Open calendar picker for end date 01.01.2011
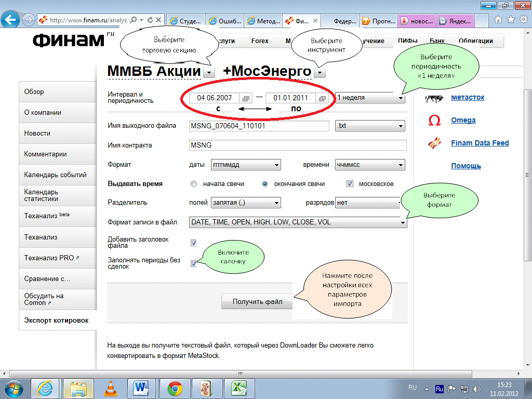The width and height of the screenshot is (532, 399). pyautogui.click(x=322, y=98)
